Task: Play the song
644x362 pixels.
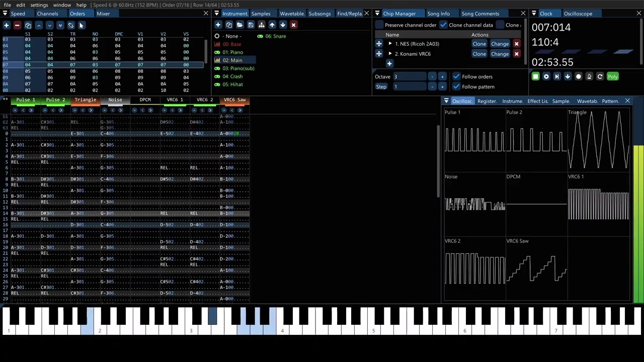Action: 546,76
